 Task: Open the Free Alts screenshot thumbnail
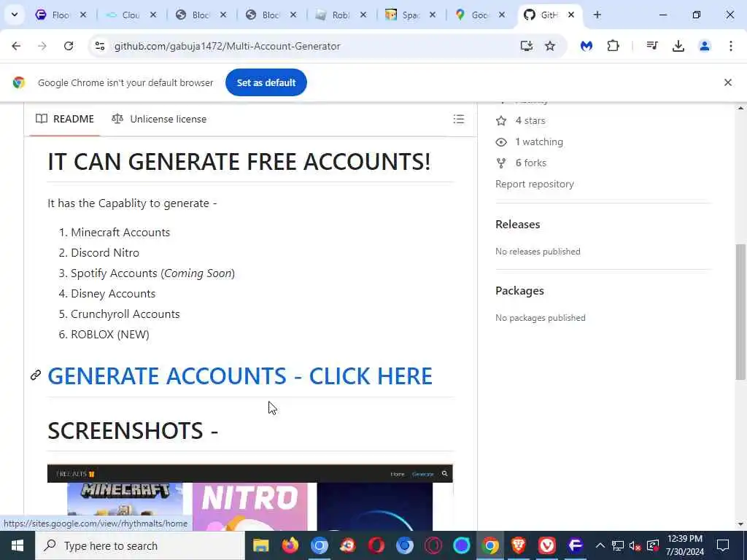pos(249,497)
